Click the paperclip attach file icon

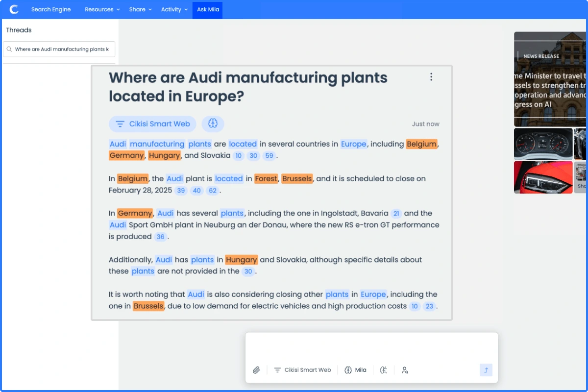point(256,370)
